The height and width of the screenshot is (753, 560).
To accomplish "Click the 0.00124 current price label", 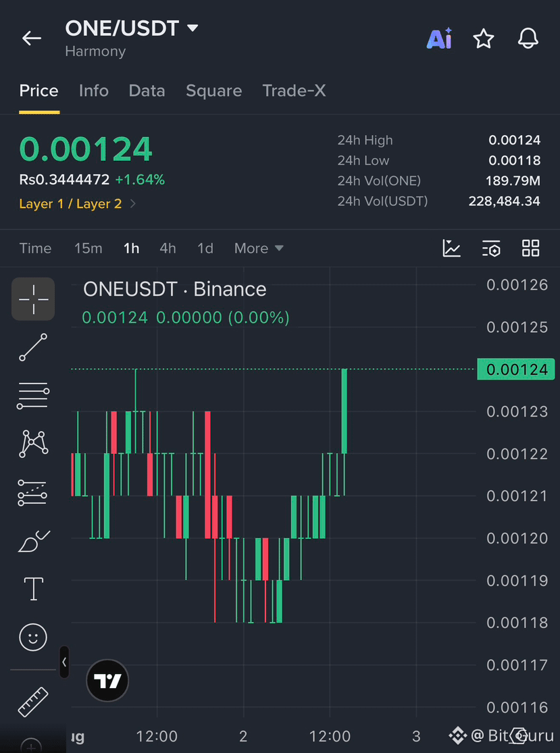I will 516,369.
